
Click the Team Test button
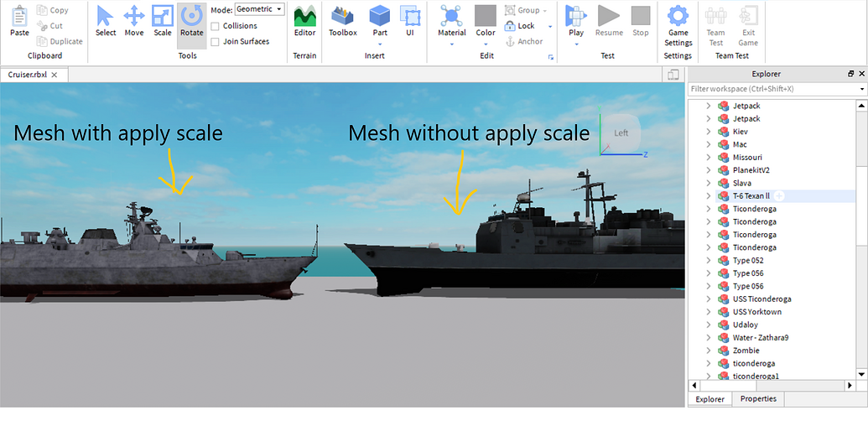(715, 25)
